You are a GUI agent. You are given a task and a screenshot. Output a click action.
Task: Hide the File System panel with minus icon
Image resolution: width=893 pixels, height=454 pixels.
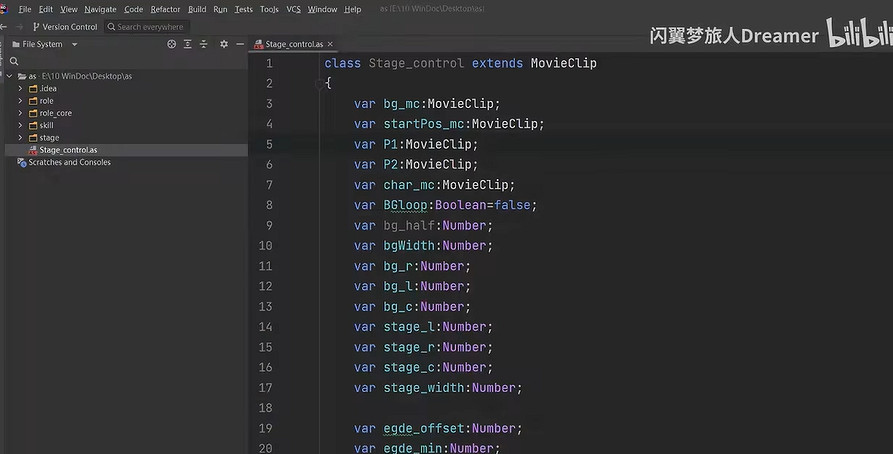[x=238, y=44]
